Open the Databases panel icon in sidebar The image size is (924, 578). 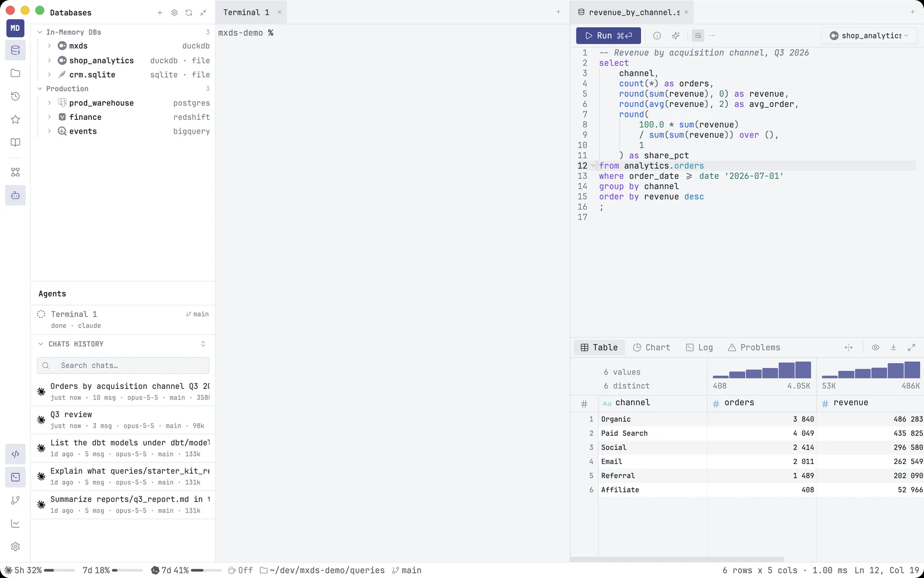tap(15, 50)
